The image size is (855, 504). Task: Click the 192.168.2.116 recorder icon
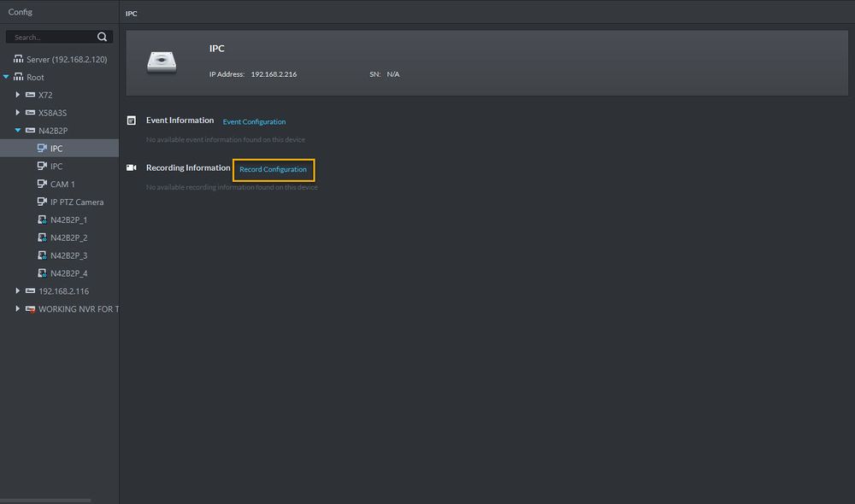click(x=30, y=291)
